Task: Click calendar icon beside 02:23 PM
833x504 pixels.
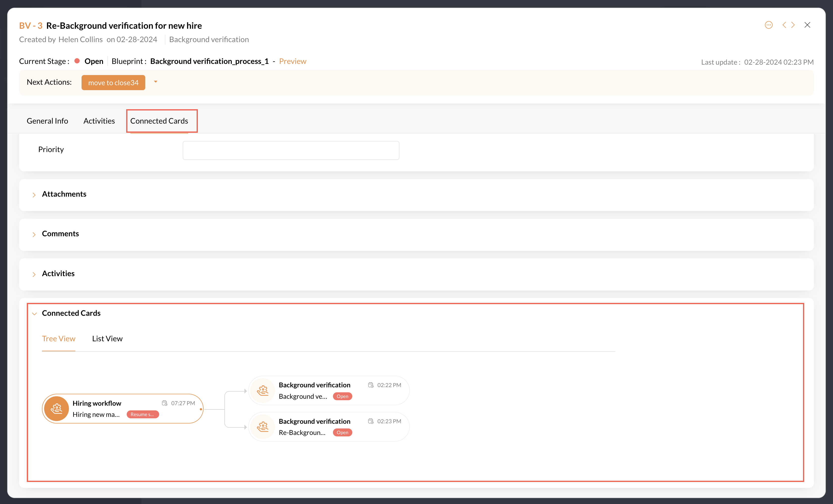Action: [x=371, y=421]
